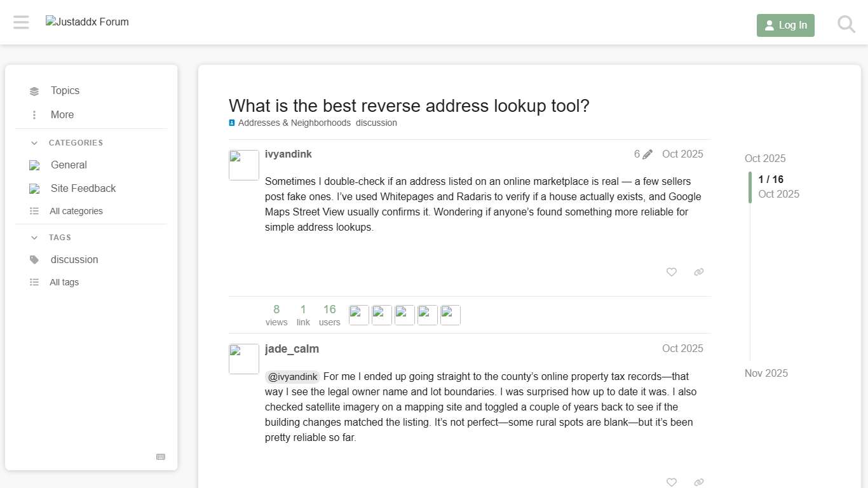Switch to the Topics view
Viewport: 868px width, 488px height.
tap(65, 90)
